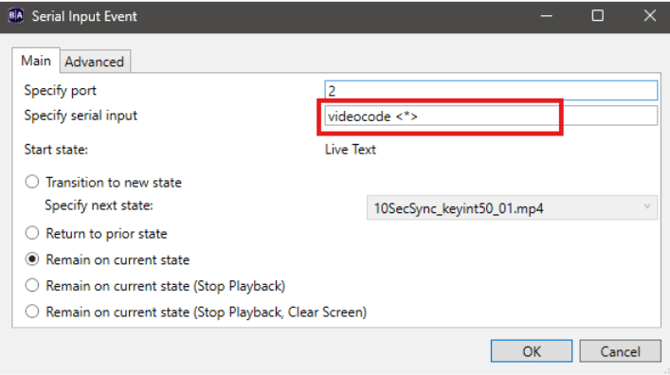Switch to the Advanced tab
The width and height of the screenshot is (670, 375).
click(94, 62)
